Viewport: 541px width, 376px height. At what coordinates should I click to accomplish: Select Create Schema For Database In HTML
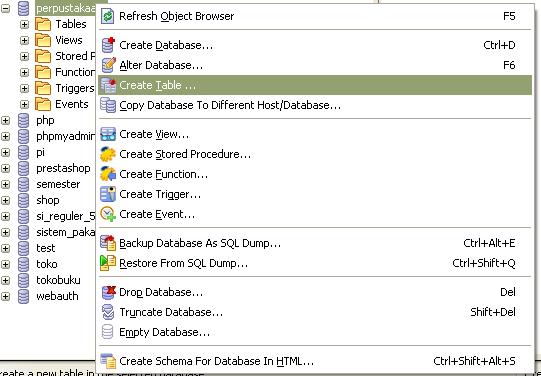tap(315, 361)
